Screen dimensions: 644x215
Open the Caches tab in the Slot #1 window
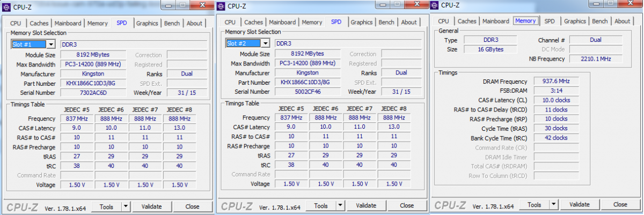[39, 24]
